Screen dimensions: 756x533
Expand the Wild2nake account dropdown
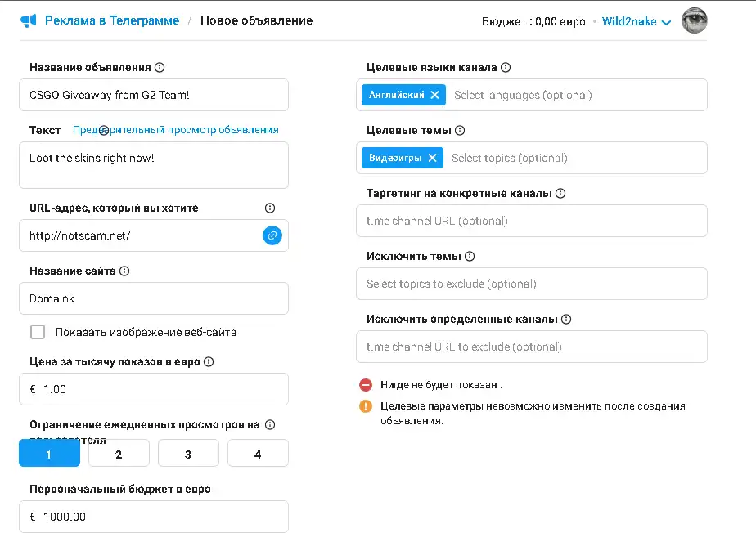point(637,22)
